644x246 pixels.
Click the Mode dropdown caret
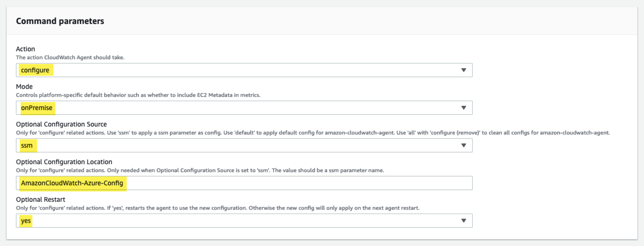tap(464, 108)
